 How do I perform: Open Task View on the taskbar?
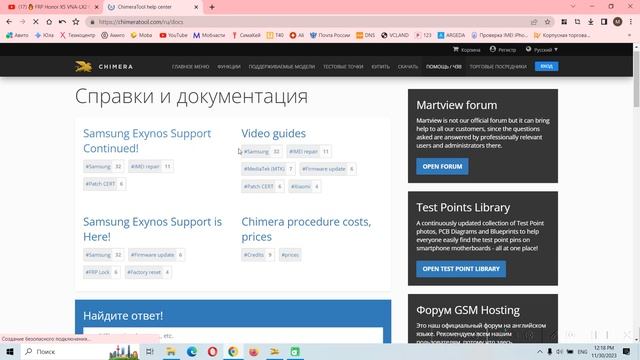tap(150, 351)
